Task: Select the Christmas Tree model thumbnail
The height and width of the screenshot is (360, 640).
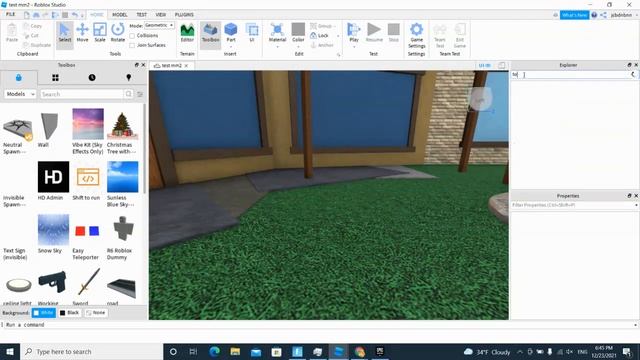Action: click(x=122, y=124)
